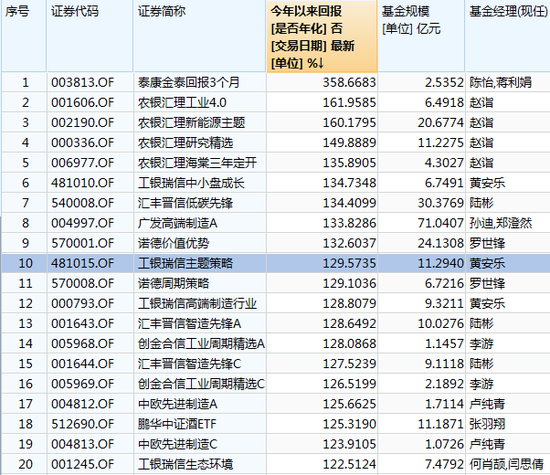Viewport: 550px width, 475px height.
Task: Select fund code 512690.OF
Action: coord(83,424)
